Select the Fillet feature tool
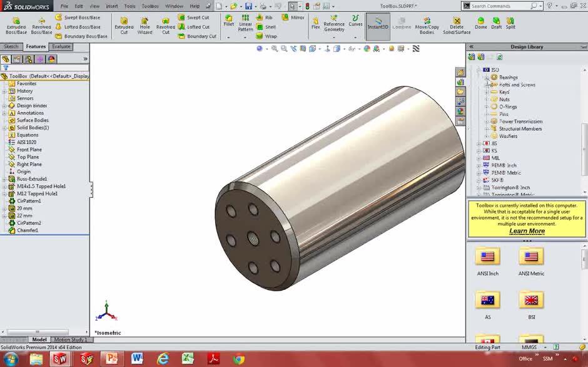 (x=228, y=21)
